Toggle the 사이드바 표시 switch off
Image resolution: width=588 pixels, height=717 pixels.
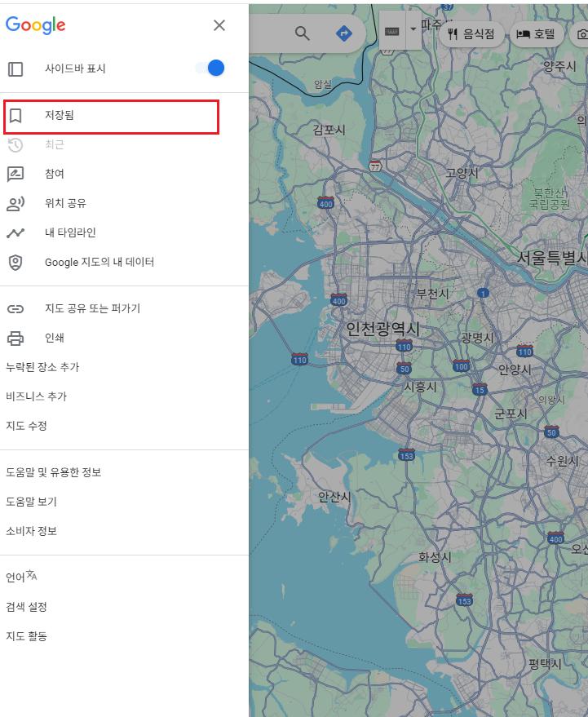click(210, 69)
